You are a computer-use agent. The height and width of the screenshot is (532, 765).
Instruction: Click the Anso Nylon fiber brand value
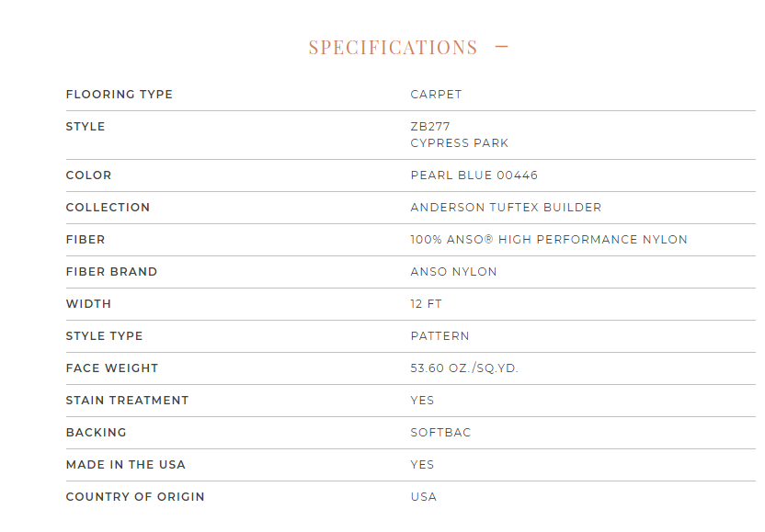click(453, 272)
